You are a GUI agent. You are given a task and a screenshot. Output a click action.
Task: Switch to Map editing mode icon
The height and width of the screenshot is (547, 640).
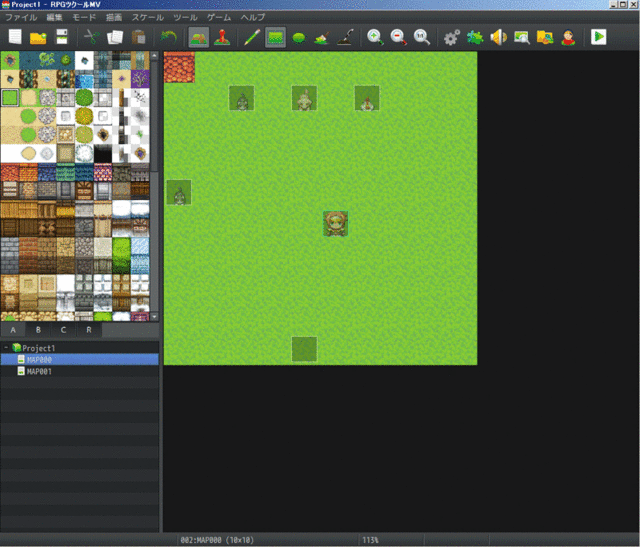click(199, 37)
